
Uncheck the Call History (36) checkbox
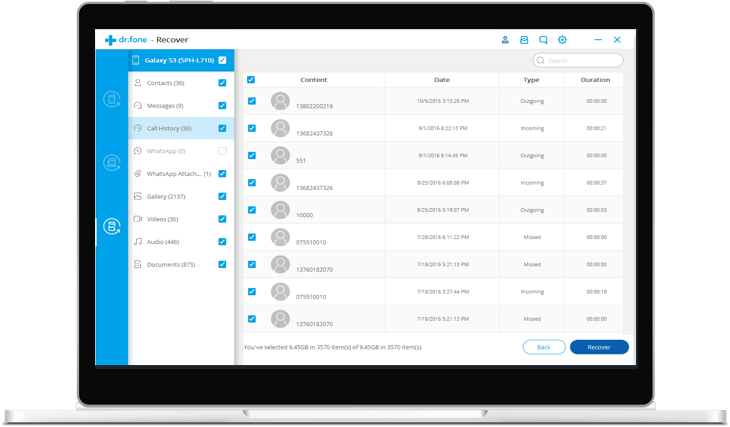[x=223, y=128]
